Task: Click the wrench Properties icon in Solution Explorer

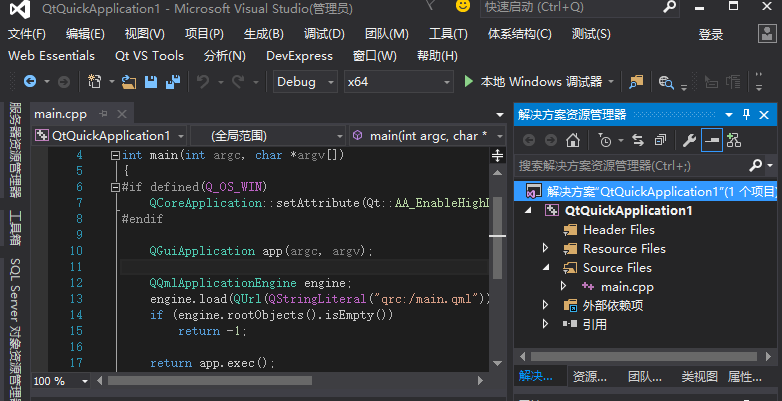Action: pyautogui.click(x=689, y=140)
